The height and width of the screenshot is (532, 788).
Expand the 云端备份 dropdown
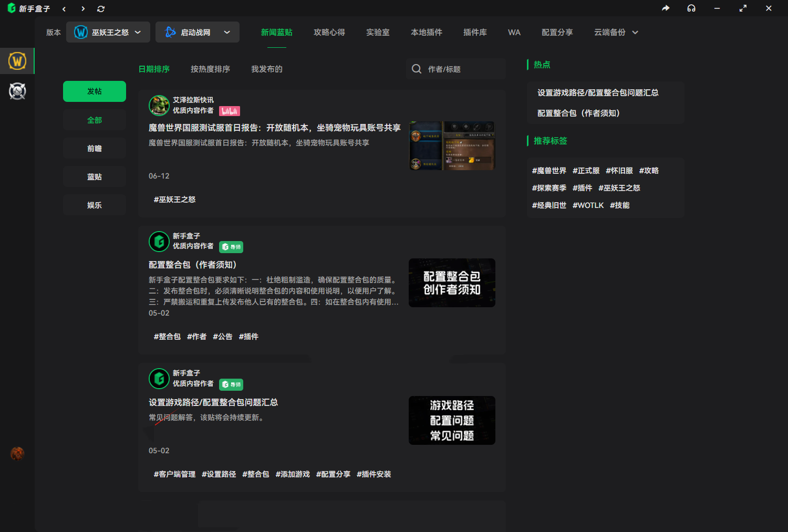point(616,32)
